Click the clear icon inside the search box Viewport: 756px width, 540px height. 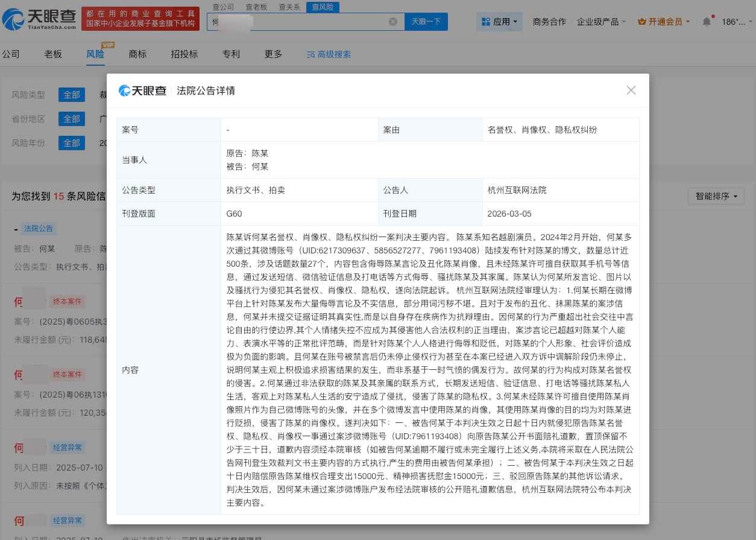393,21
